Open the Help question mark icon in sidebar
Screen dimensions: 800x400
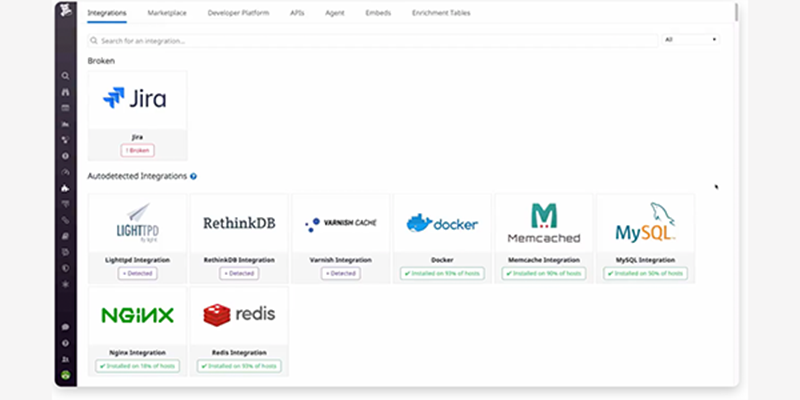[65, 343]
